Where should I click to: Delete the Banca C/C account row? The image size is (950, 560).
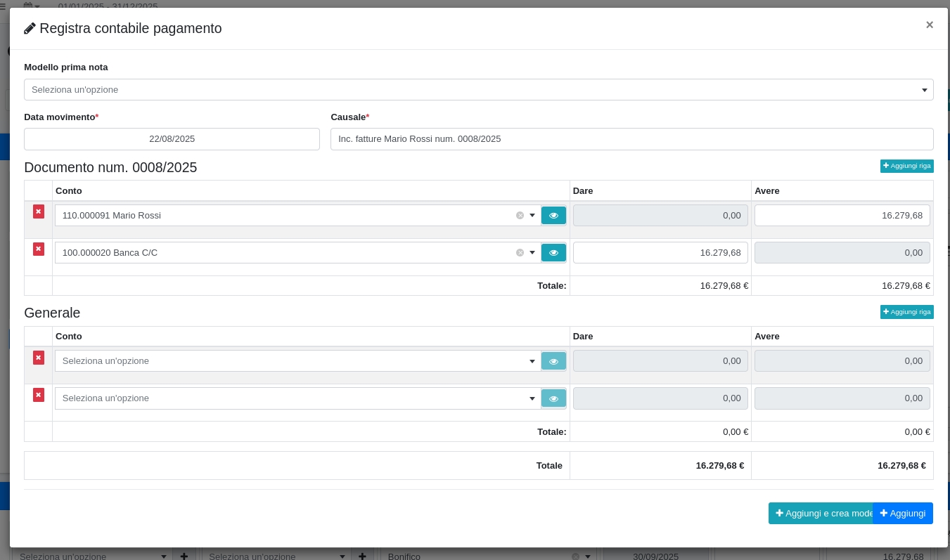(x=39, y=249)
